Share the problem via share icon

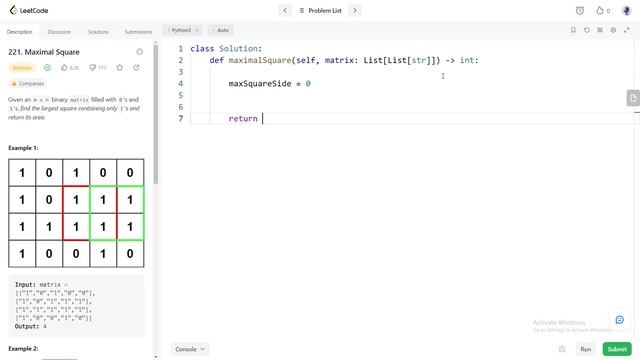point(136,68)
